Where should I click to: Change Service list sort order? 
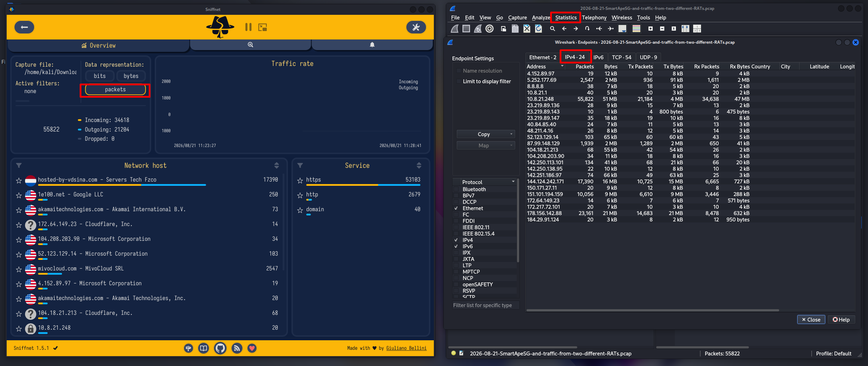tap(419, 165)
